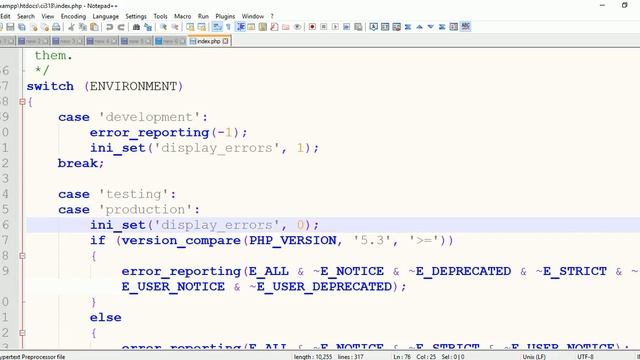Open the View menu
This screenshot has height=360, width=640.
[x=48, y=16]
